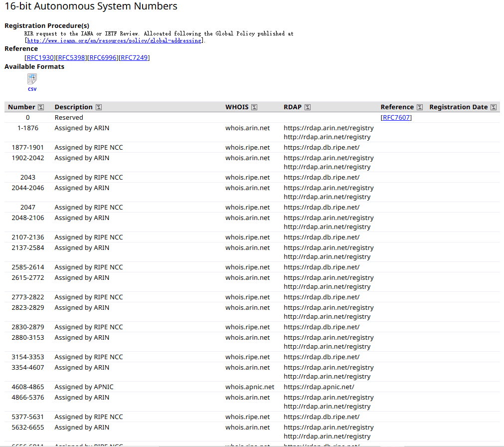Click the Registration Date column sort icon

click(x=494, y=107)
